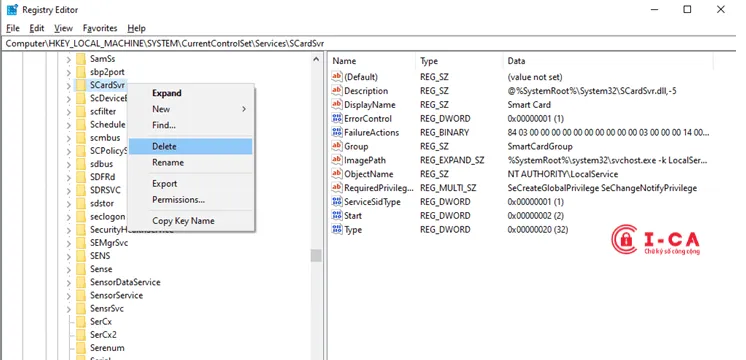Open the Favorites menu
Viewport: 746px width, 360px height.
pos(100,28)
